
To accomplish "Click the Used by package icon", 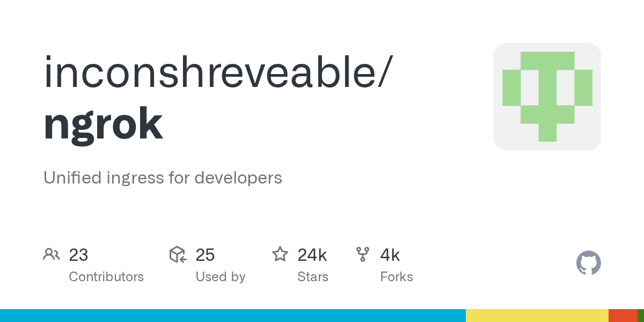I will click(x=178, y=254).
